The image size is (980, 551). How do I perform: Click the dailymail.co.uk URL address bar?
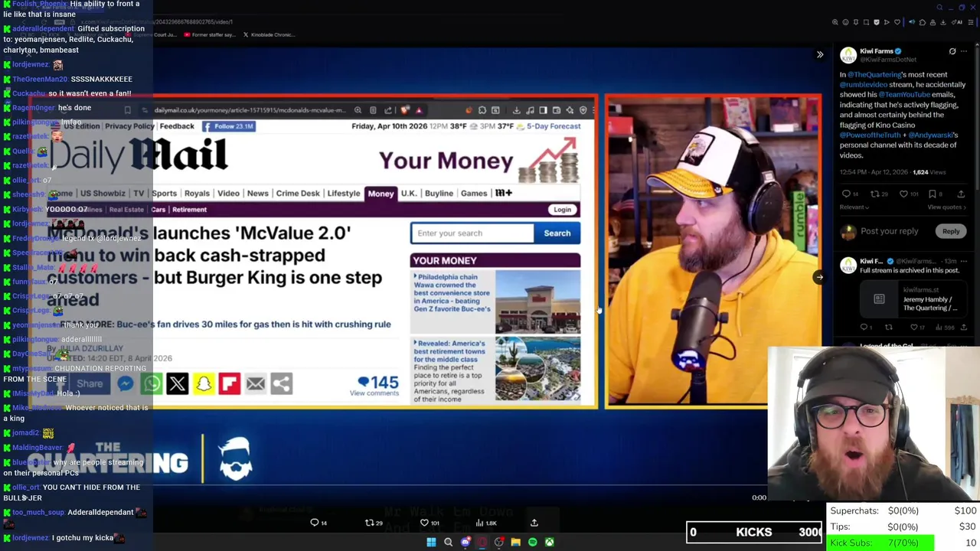coord(250,110)
